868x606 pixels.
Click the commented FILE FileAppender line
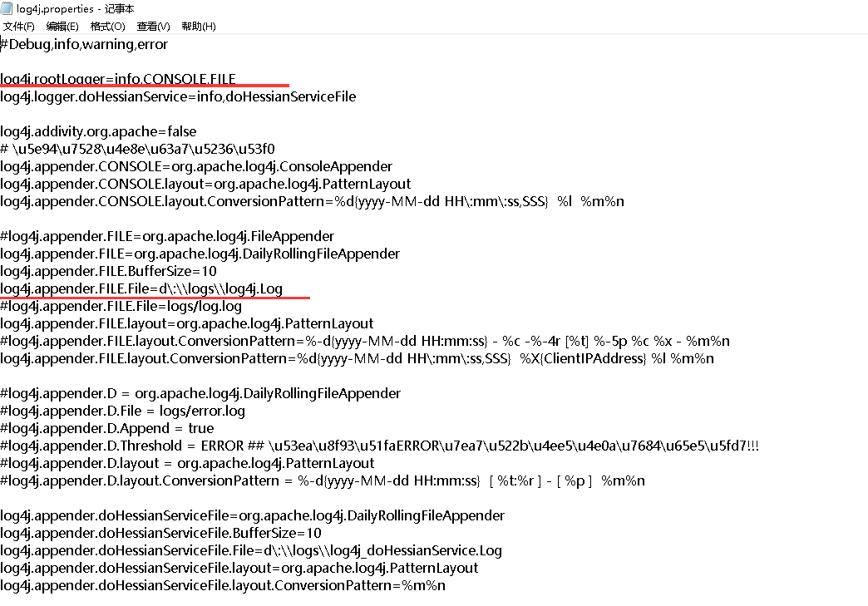[167, 236]
